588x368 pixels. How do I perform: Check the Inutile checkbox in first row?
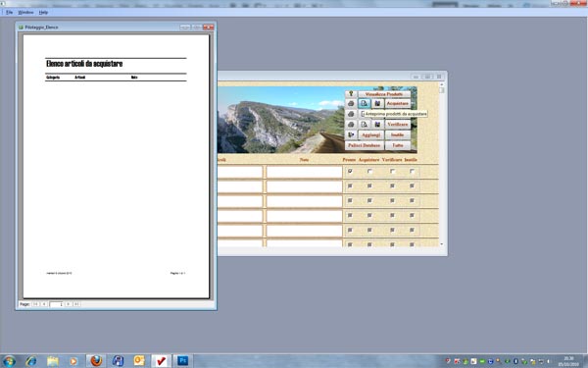(x=412, y=171)
